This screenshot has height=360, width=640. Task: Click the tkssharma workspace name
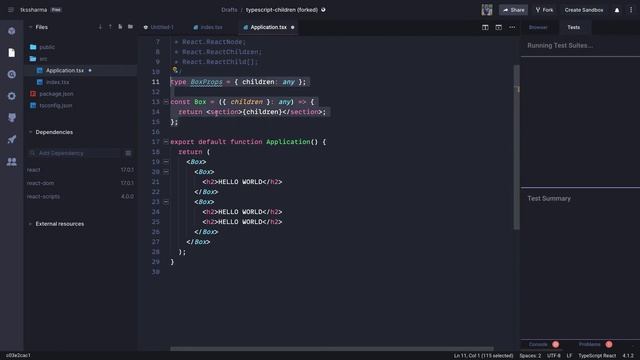[x=33, y=10]
